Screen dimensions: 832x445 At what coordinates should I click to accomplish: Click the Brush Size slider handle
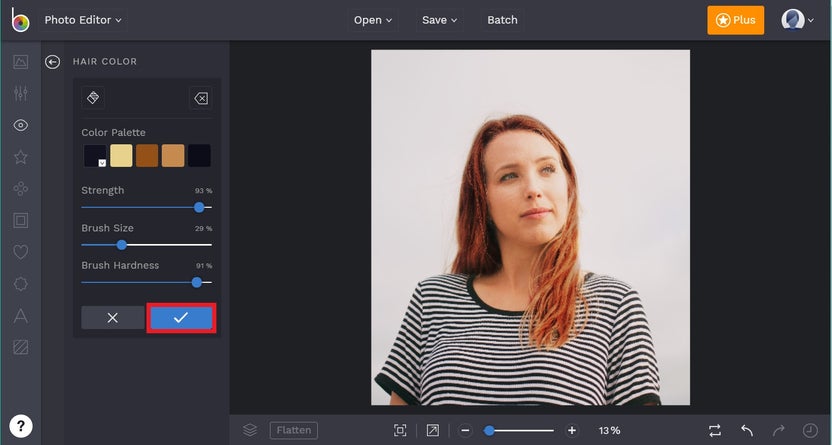pyautogui.click(x=122, y=245)
